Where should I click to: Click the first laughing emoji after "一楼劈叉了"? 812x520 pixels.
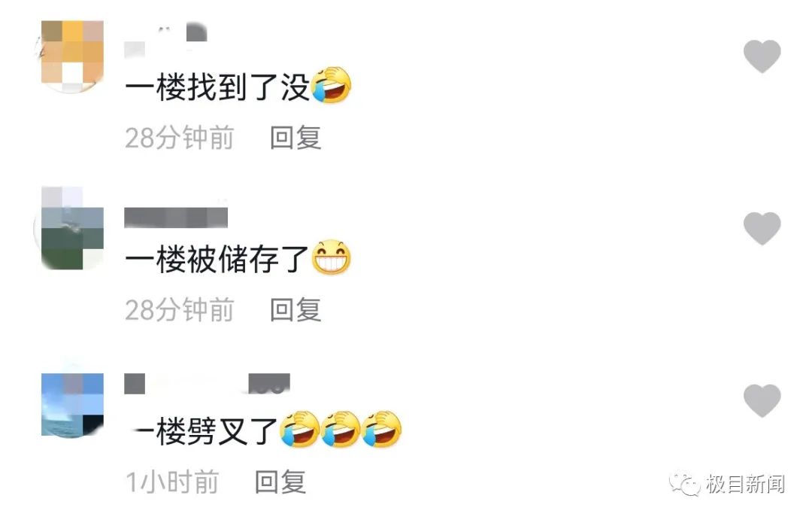pyautogui.click(x=299, y=429)
